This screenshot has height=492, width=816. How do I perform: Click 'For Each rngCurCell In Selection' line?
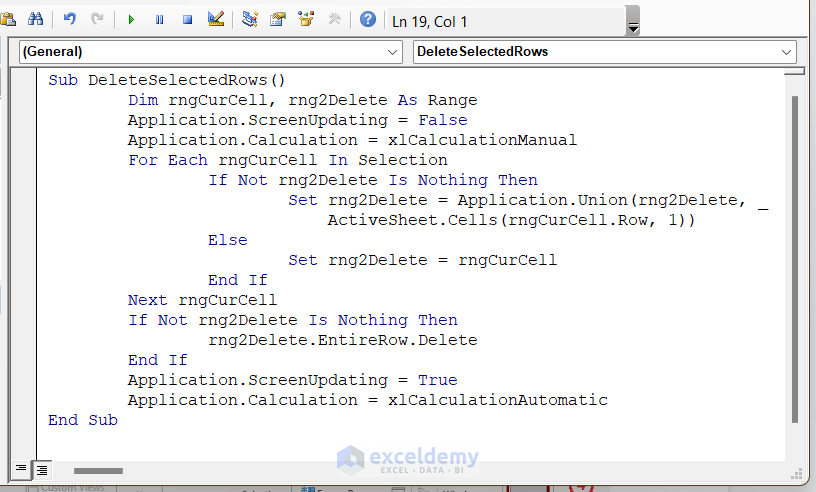click(288, 160)
